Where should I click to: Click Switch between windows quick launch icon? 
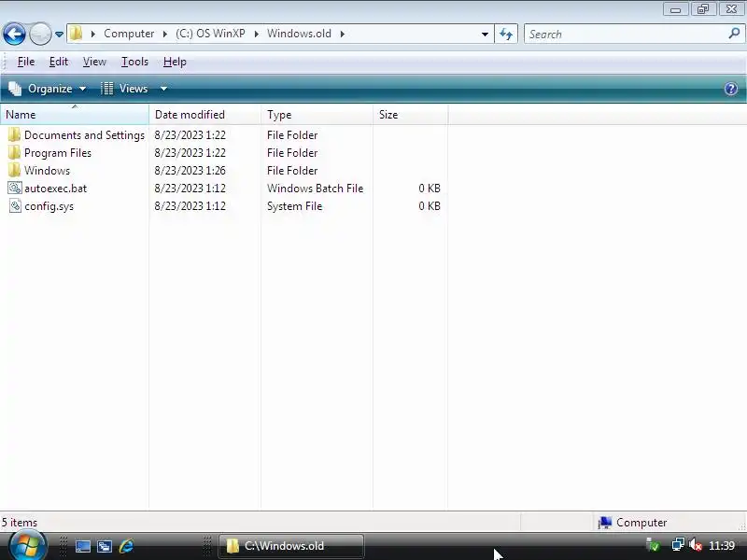pos(105,546)
